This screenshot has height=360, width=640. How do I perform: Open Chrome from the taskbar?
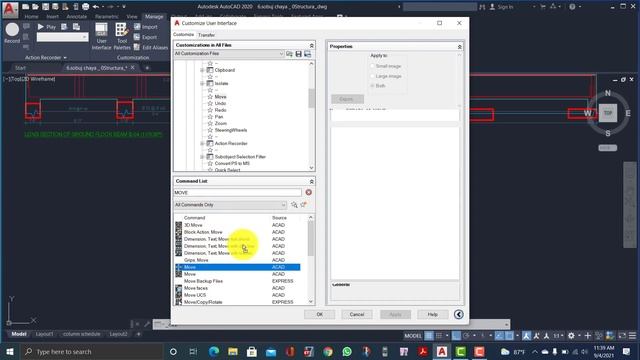click(x=328, y=351)
